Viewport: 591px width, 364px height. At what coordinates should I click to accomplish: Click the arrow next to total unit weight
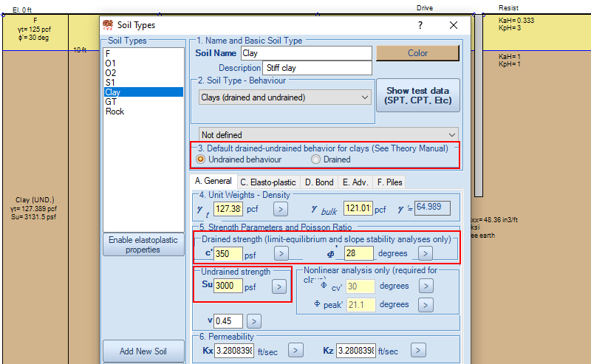coord(281,209)
